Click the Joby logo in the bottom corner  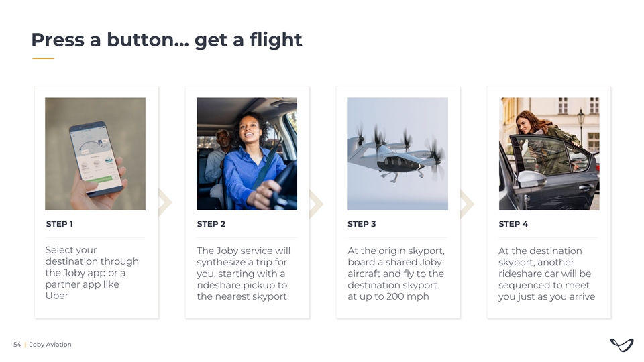tap(621, 345)
